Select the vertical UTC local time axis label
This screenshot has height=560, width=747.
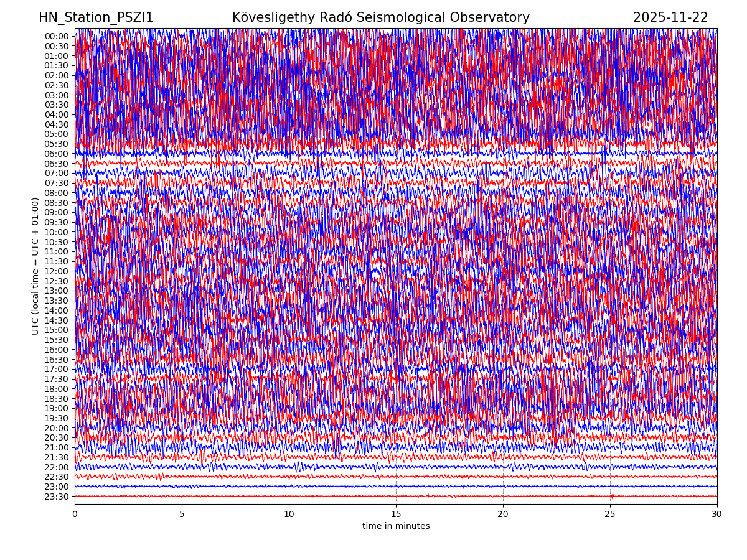35,266
